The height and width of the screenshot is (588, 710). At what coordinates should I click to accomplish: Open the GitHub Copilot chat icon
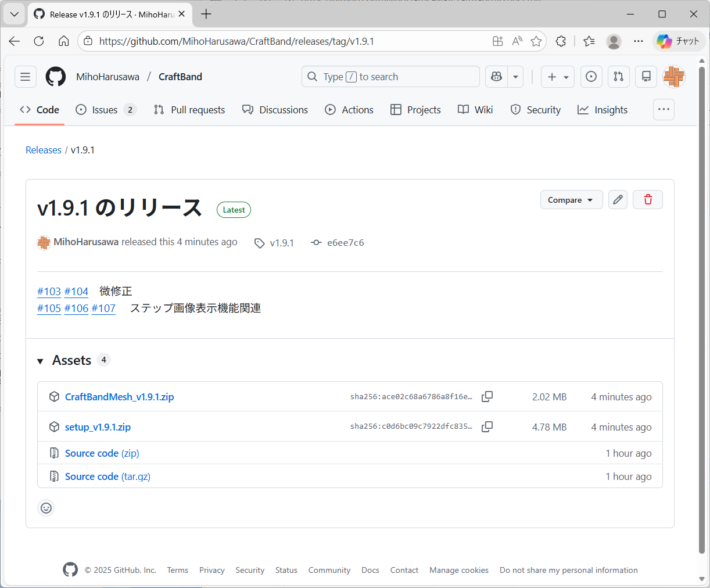(x=496, y=77)
